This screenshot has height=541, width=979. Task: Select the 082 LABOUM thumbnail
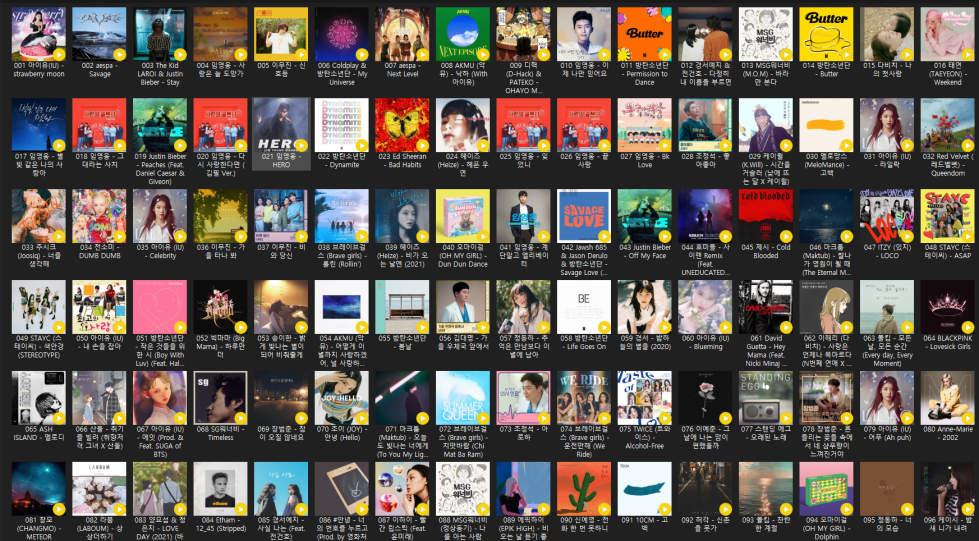point(99,489)
